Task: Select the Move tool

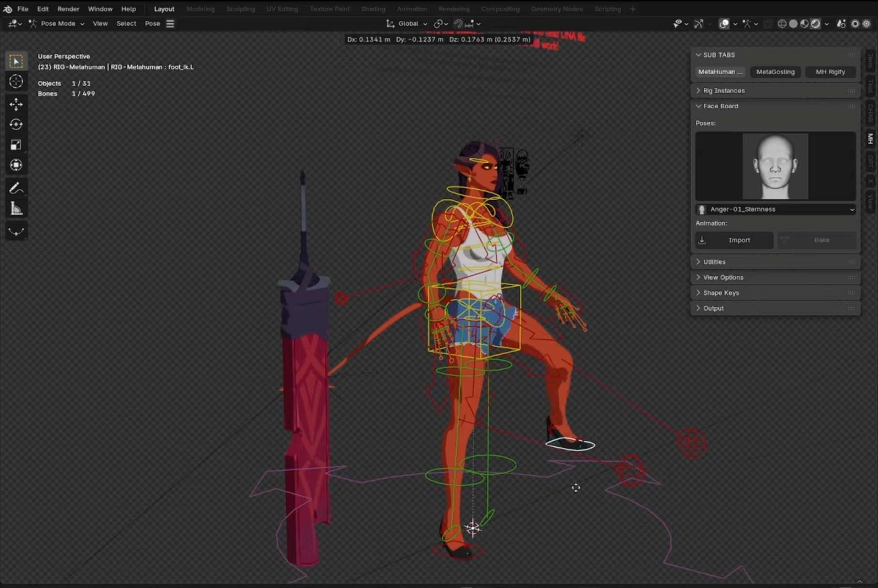Action: pos(16,104)
